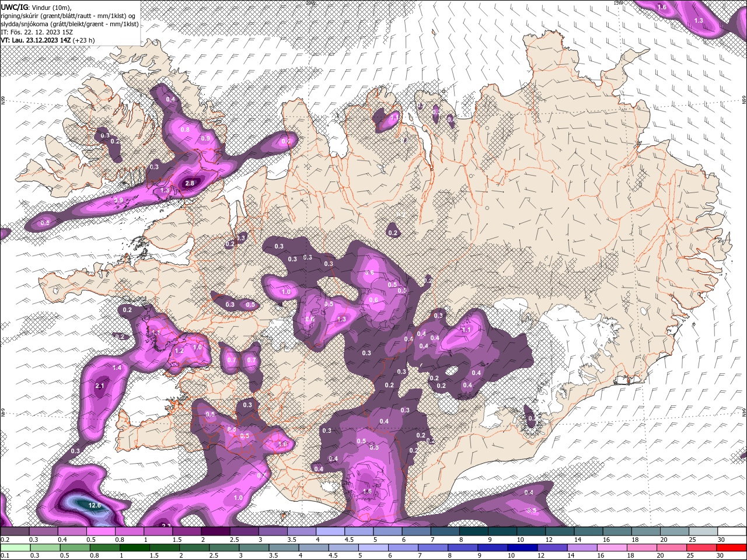
Task: Pick top-row white swatch at 30
Action: click(731, 531)
